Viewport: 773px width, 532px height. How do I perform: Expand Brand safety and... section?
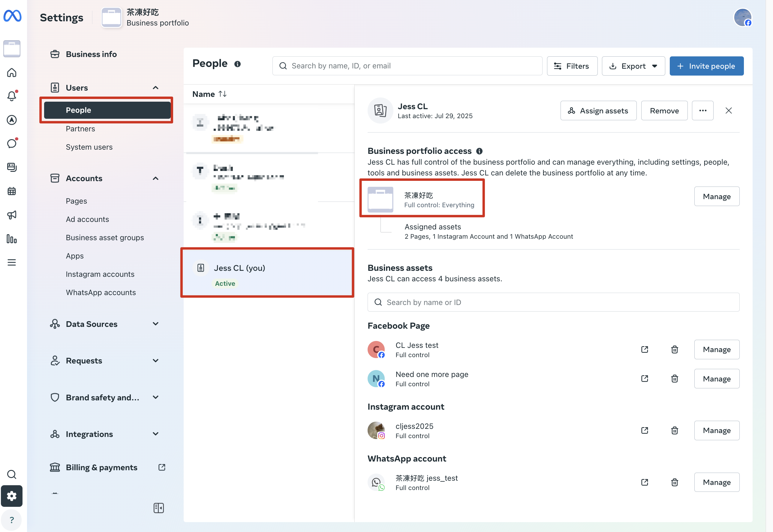pyautogui.click(x=155, y=397)
